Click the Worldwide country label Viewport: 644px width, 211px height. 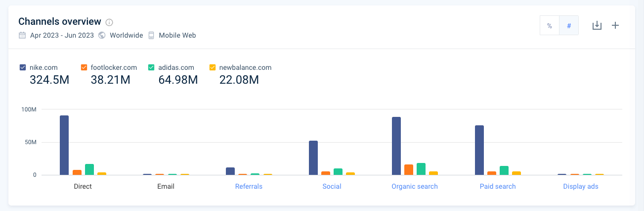[x=127, y=35]
